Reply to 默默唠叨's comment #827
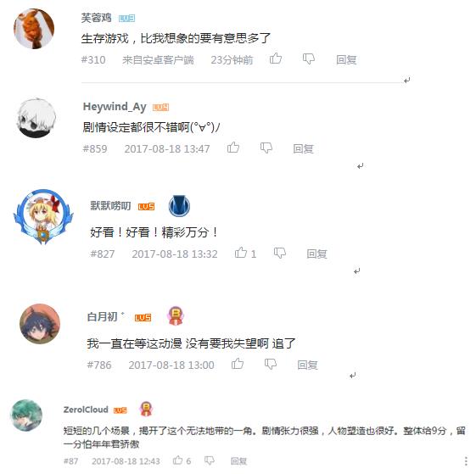The width and height of the screenshot is (476, 474). [x=316, y=254]
